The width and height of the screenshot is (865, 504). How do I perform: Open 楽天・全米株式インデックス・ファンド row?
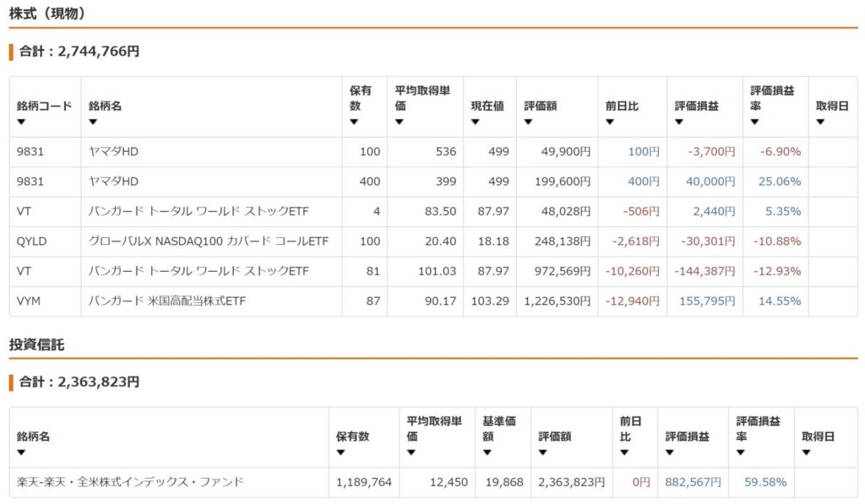point(433,483)
